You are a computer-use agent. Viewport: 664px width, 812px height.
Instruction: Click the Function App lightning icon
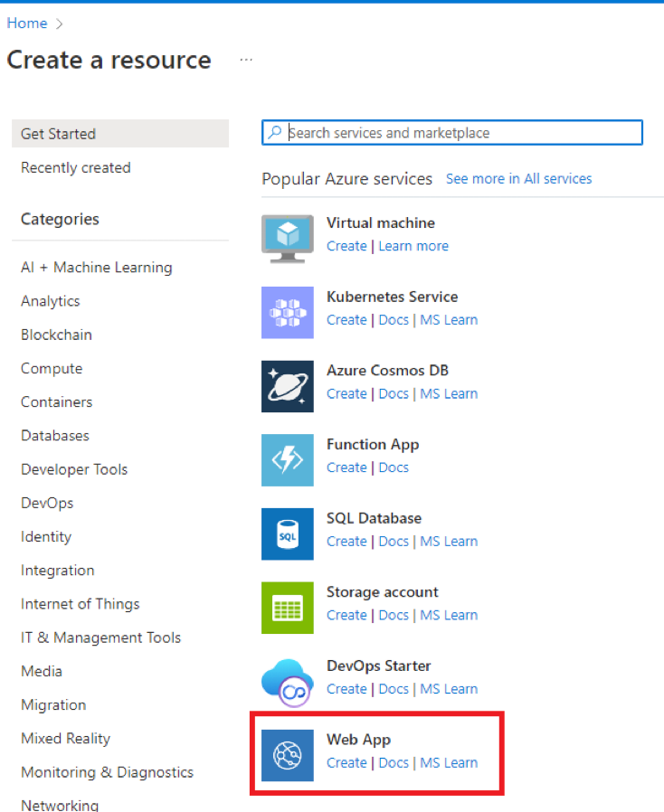[288, 460]
